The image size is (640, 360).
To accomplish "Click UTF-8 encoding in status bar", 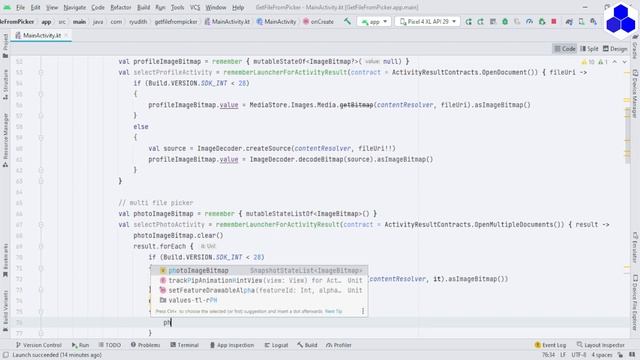I will (x=578, y=355).
